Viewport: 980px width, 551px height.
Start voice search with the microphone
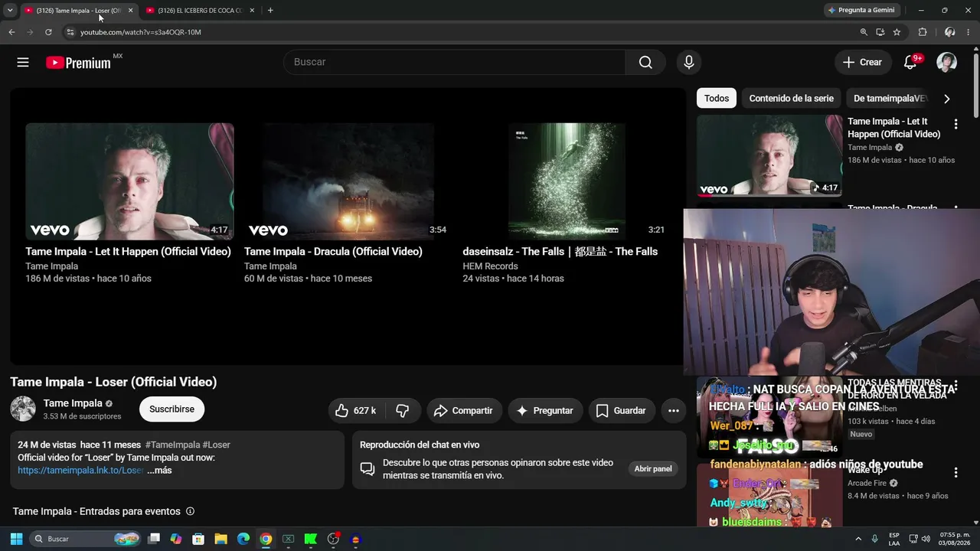pyautogui.click(x=689, y=63)
